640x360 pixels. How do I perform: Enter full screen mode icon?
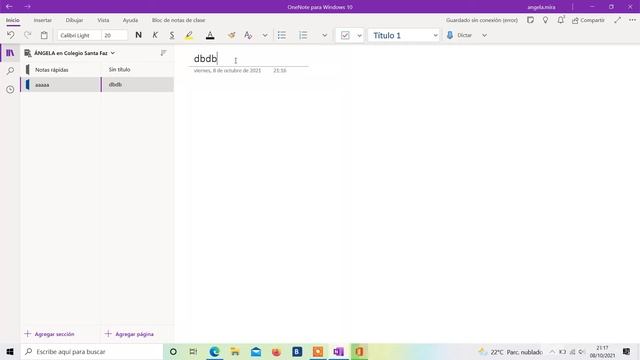pyautogui.click(x=617, y=20)
